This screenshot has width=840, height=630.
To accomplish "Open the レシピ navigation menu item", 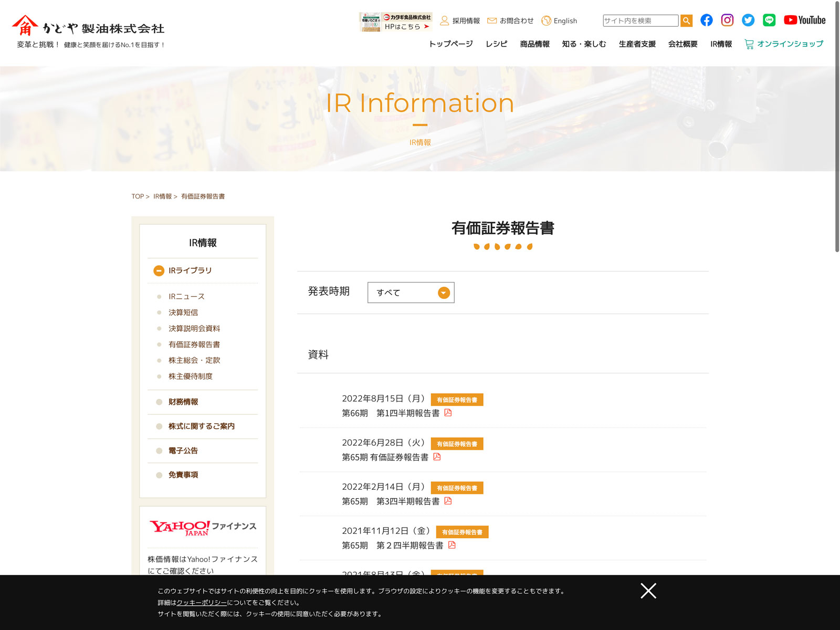I will (496, 44).
